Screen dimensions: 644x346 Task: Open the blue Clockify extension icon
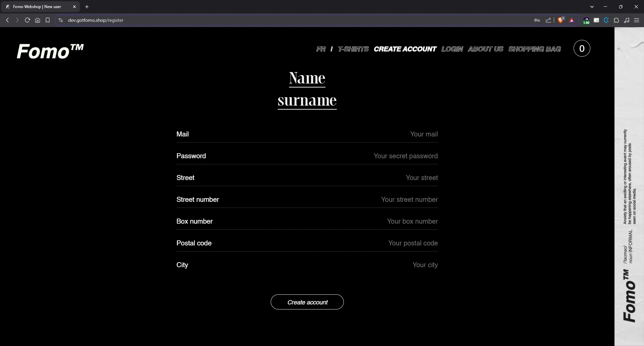[x=606, y=20]
